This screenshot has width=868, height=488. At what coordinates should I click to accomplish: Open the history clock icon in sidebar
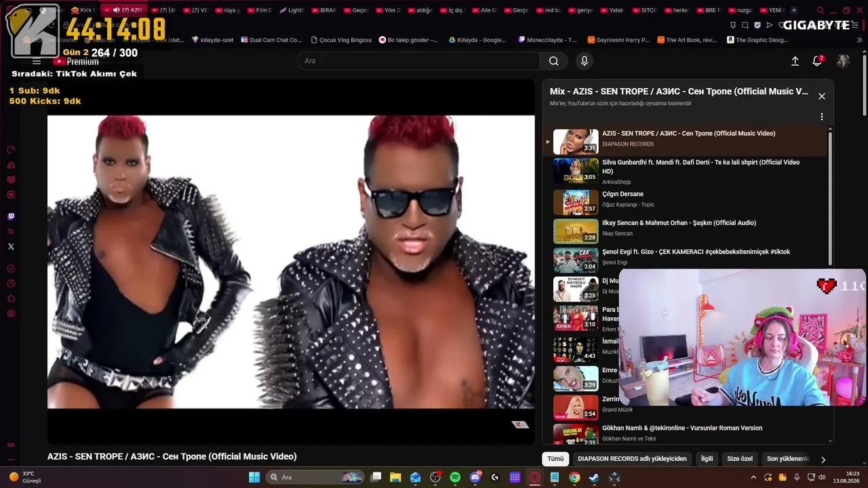11,284
